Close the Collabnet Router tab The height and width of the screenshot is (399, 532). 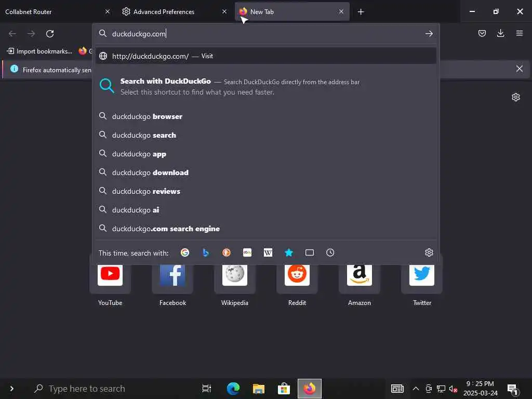(x=107, y=11)
